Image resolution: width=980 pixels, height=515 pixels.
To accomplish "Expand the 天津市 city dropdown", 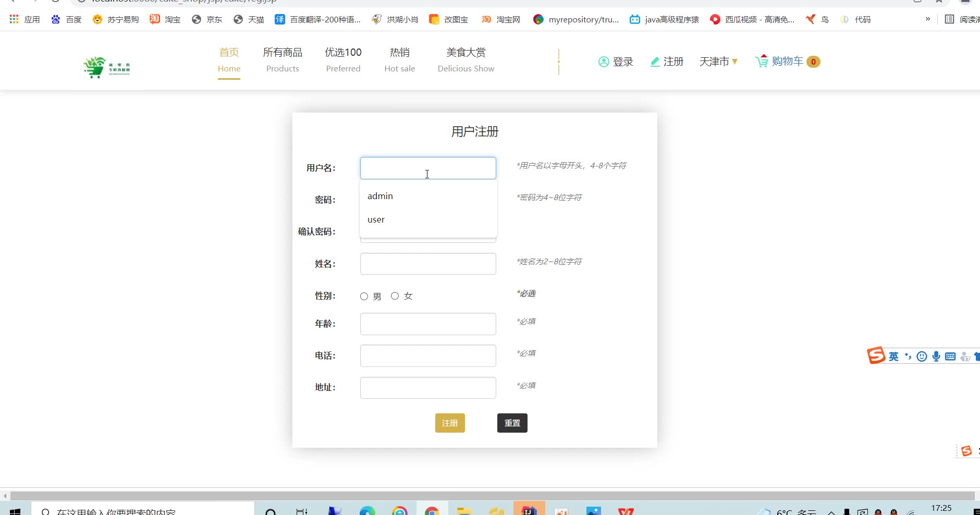I will click(718, 62).
